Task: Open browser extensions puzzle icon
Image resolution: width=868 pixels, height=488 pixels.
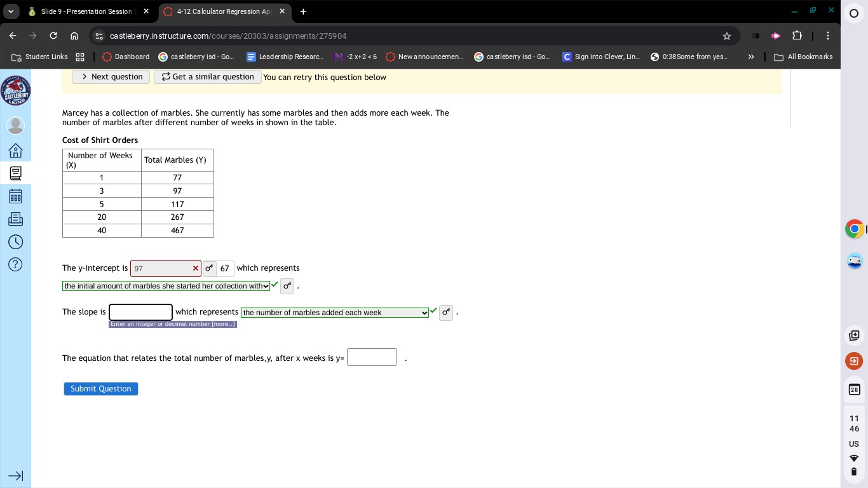Action: coord(797,36)
